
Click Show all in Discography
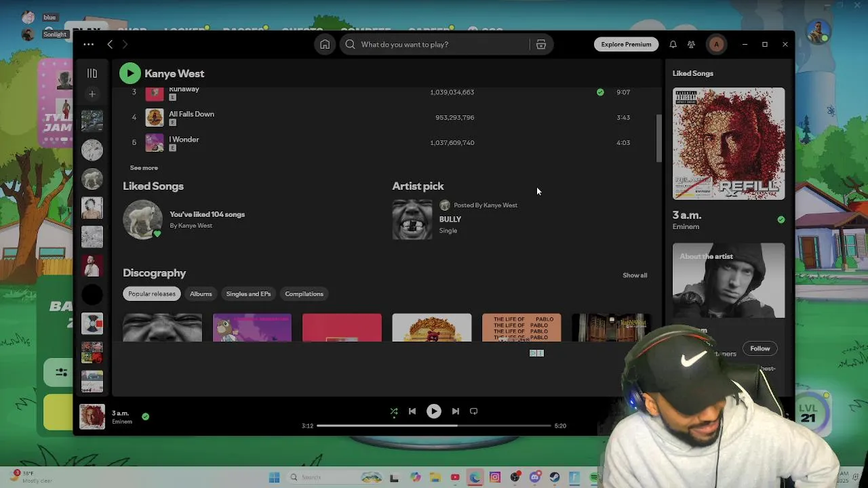(635, 275)
